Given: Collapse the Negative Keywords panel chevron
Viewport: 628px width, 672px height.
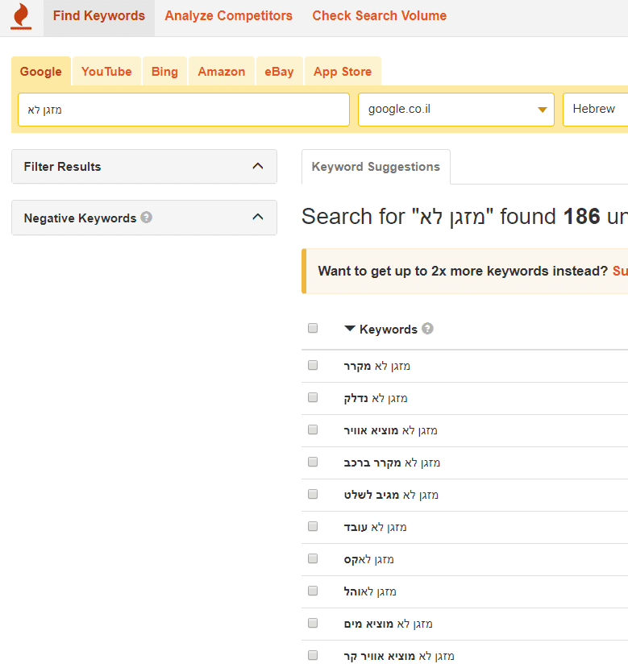Looking at the screenshot, I should click(258, 218).
